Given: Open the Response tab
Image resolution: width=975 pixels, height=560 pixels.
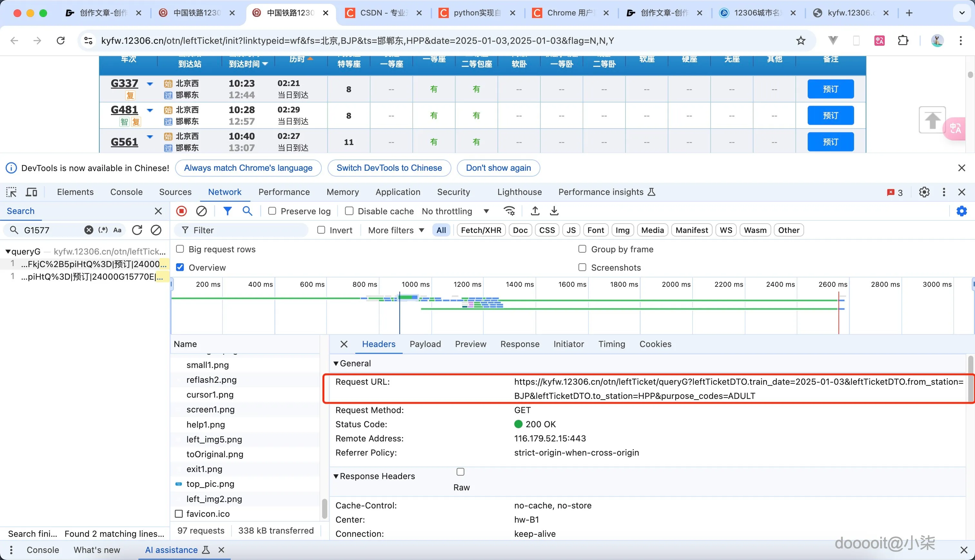Looking at the screenshot, I should point(520,344).
